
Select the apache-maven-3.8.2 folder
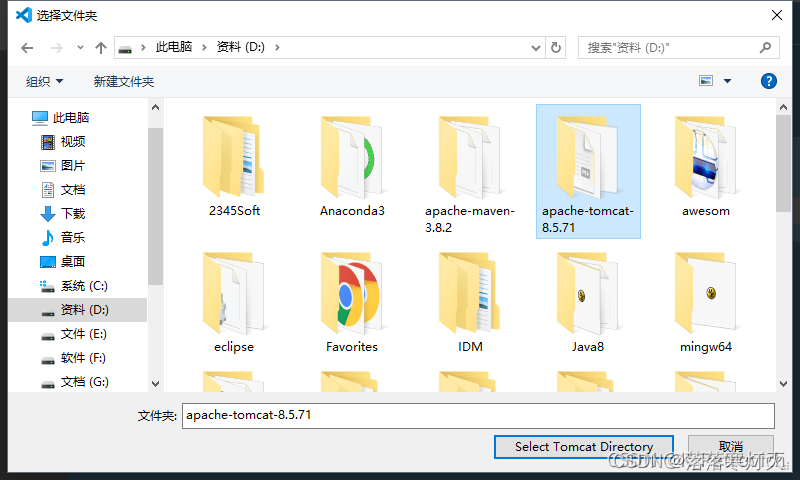(x=470, y=174)
